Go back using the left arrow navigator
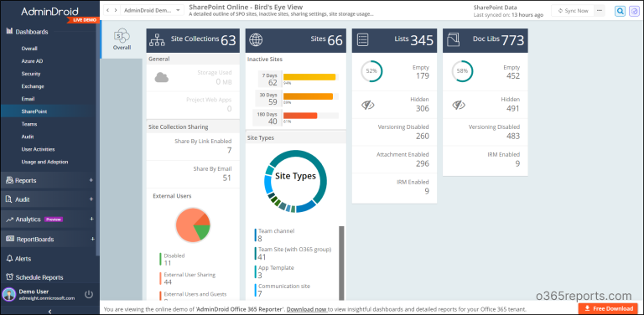The height and width of the screenshot is (315, 644). coord(107,10)
